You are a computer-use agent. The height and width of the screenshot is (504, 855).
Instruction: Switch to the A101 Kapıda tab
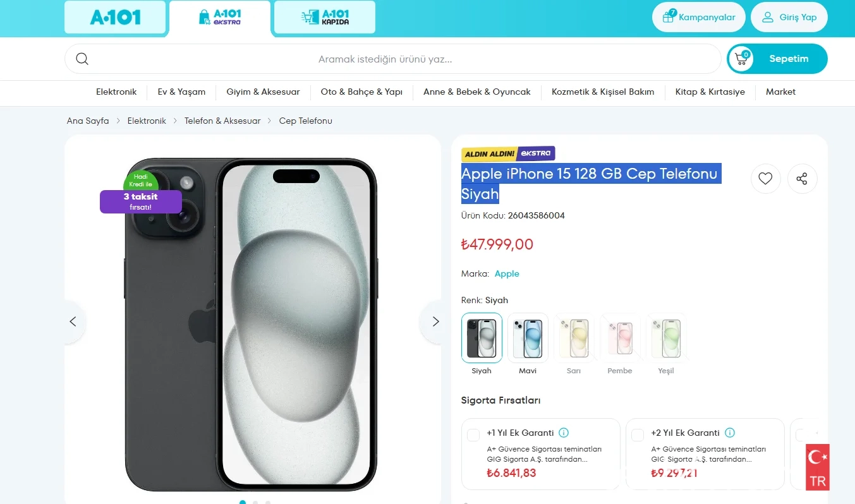tap(325, 17)
